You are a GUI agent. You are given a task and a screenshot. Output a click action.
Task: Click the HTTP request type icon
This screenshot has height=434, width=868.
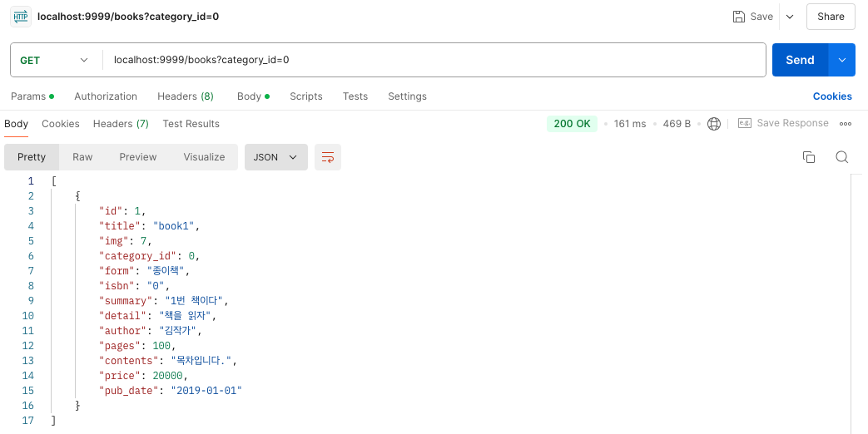click(x=21, y=17)
